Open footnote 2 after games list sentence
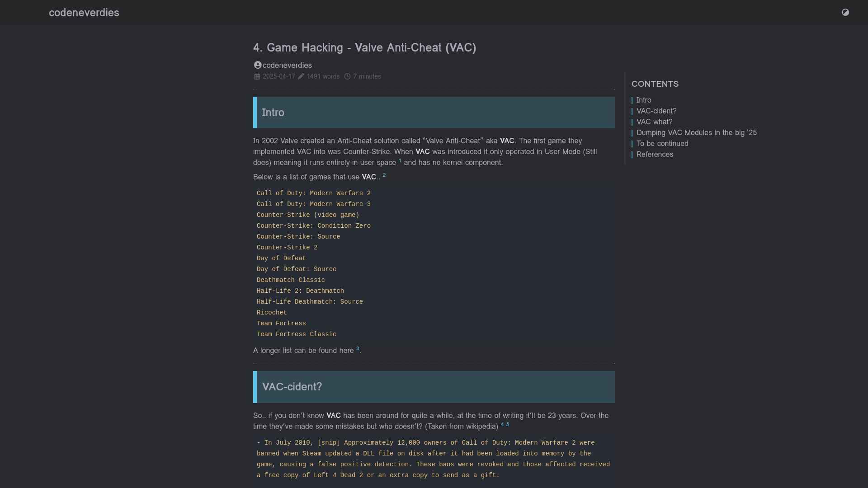 tap(384, 175)
